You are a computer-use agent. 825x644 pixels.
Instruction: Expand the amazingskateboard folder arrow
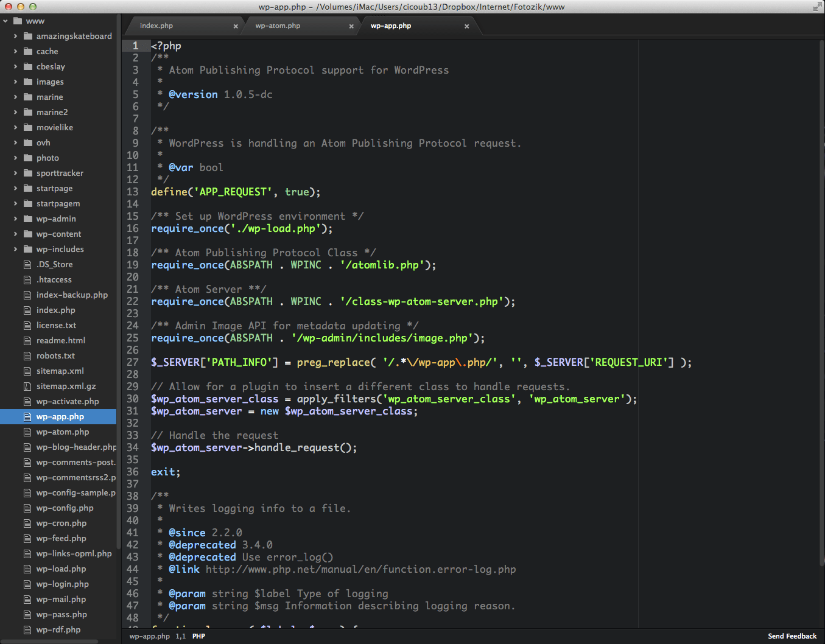[15, 36]
